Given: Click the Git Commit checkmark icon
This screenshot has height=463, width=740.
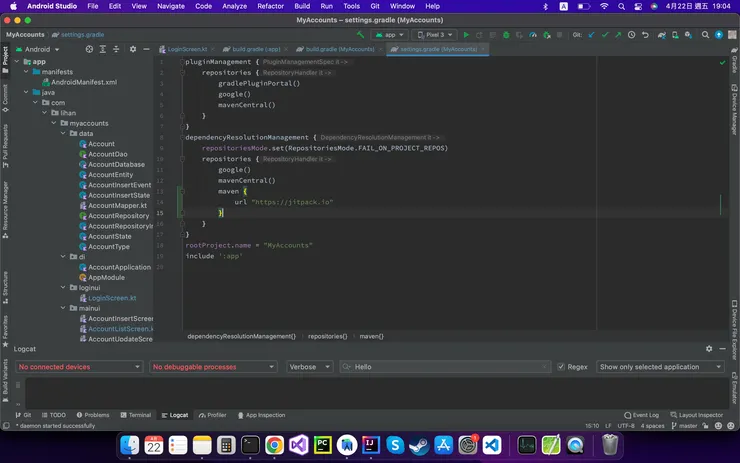Looking at the screenshot, I should pos(603,34).
